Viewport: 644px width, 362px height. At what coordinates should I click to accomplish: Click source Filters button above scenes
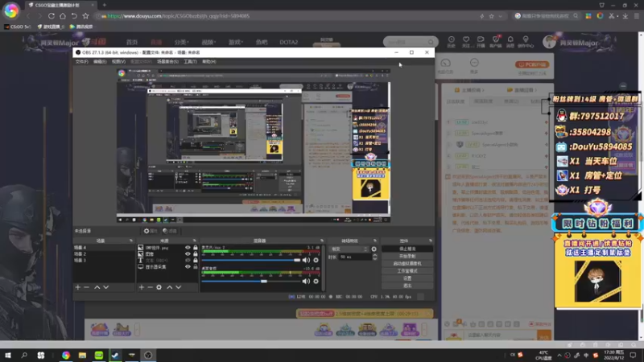(x=170, y=231)
